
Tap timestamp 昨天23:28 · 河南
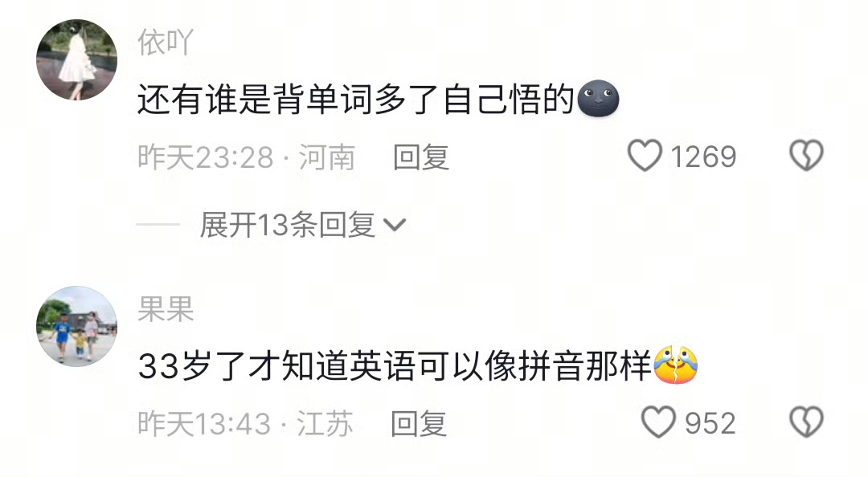pos(247,157)
